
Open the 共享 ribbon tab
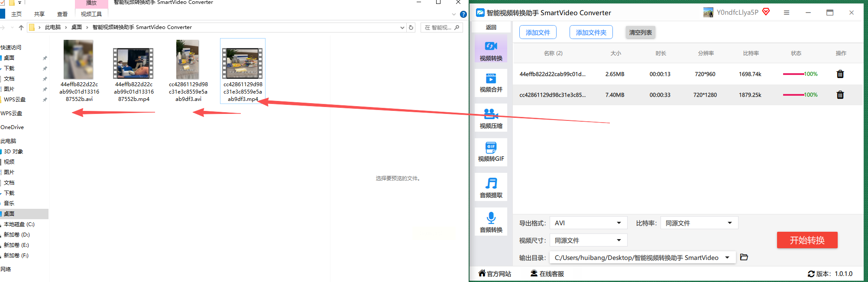pos(39,14)
